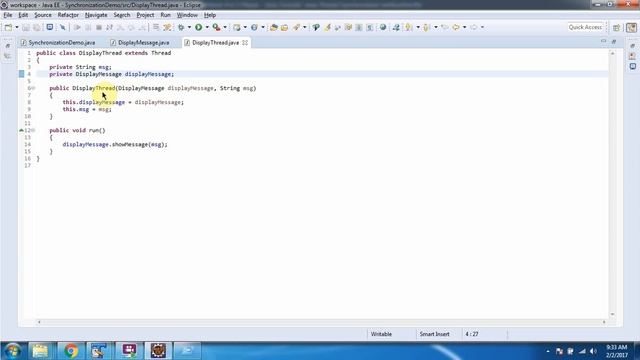Expand the Next Annotation dropdown arrow

coord(418,27)
